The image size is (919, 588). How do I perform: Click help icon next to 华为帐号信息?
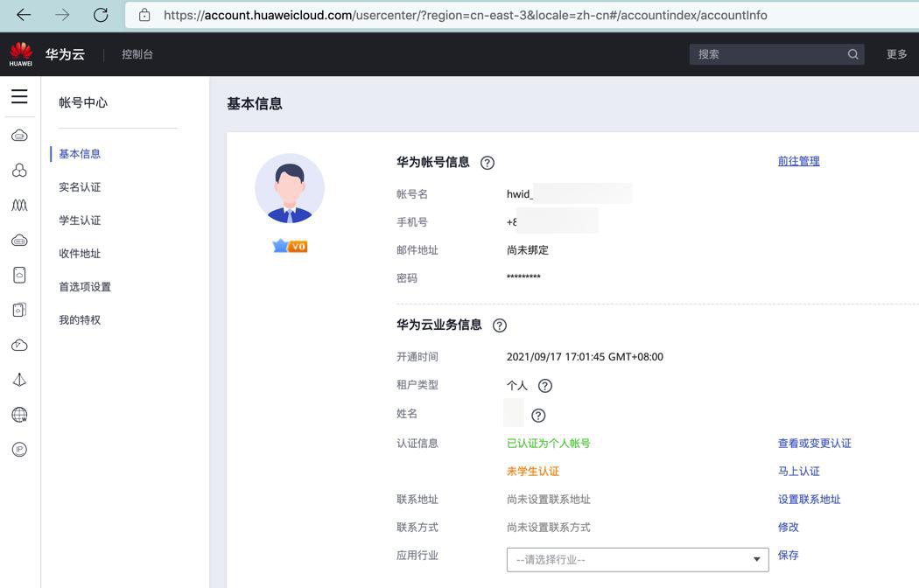click(x=487, y=163)
